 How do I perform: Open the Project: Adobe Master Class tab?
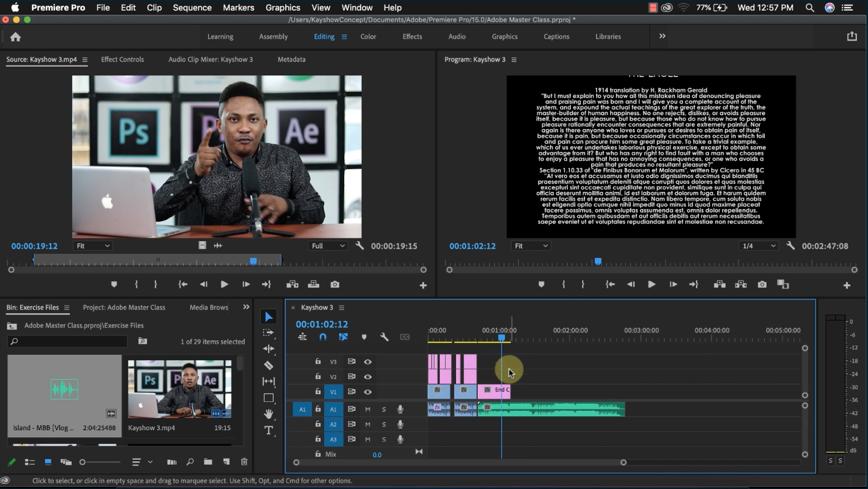pos(124,308)
